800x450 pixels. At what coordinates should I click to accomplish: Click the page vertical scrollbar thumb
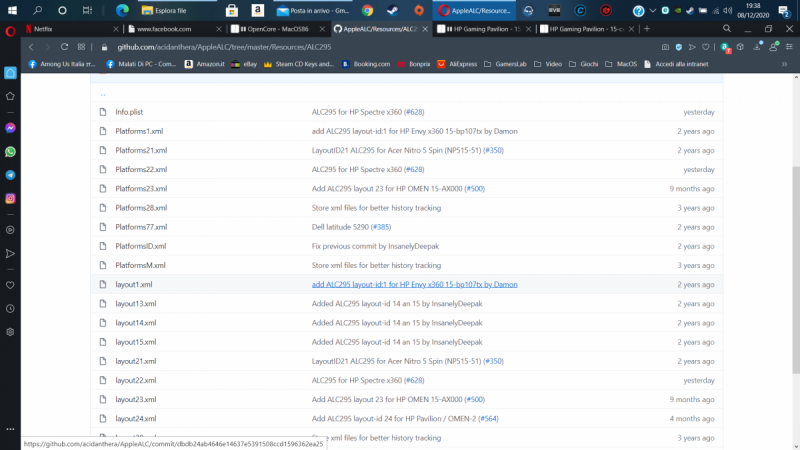tap(796, 269)
